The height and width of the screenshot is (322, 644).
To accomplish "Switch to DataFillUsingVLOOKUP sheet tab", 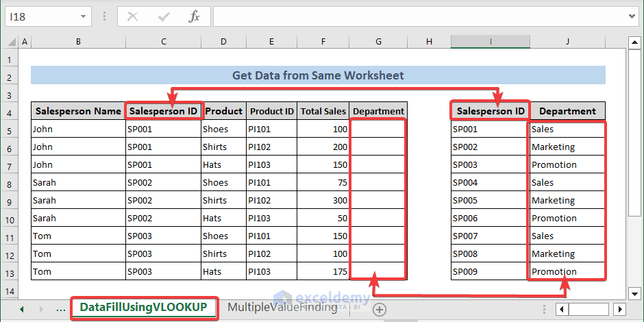I will 144,307.
